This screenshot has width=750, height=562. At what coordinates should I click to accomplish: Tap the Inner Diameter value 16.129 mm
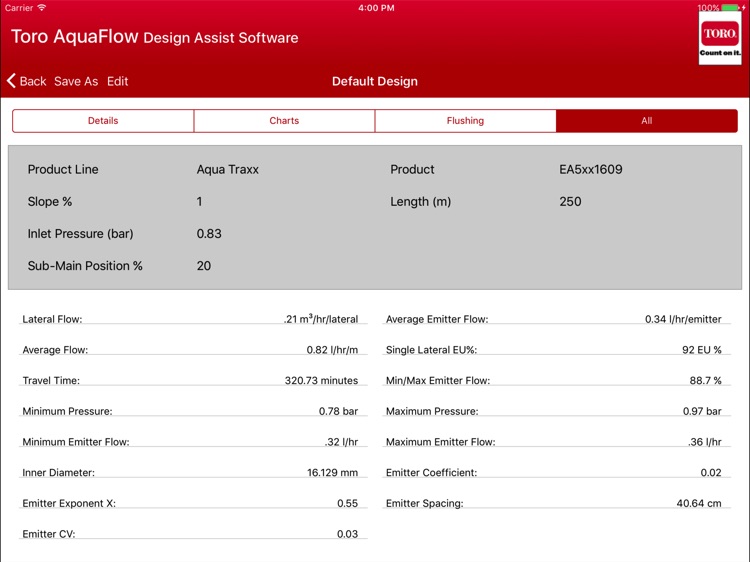332,473
